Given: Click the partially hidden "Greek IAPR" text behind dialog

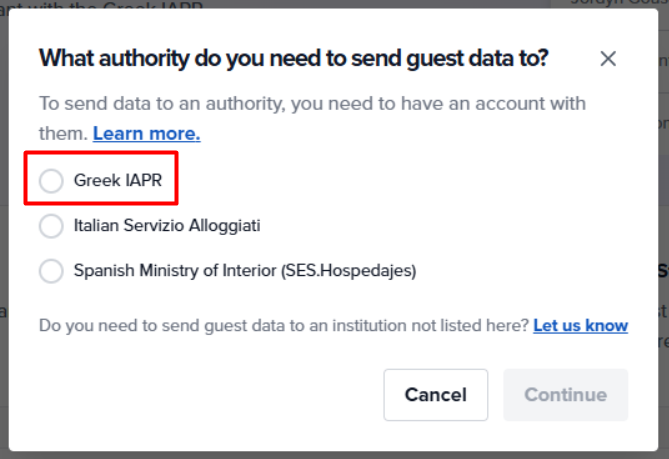Looking at the screenshot, I should 153,5.
